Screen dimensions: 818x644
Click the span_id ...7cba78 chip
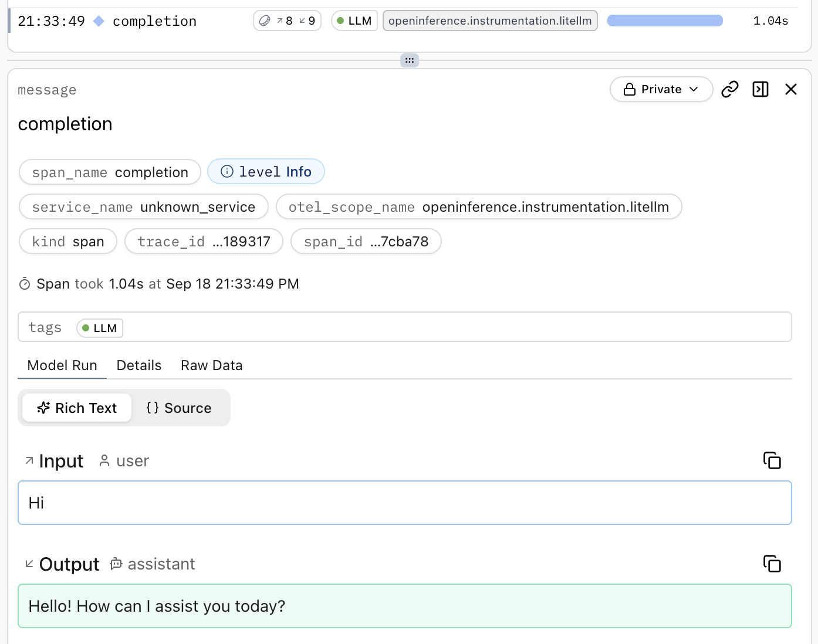pyautogui.click(x=366, y=242)
